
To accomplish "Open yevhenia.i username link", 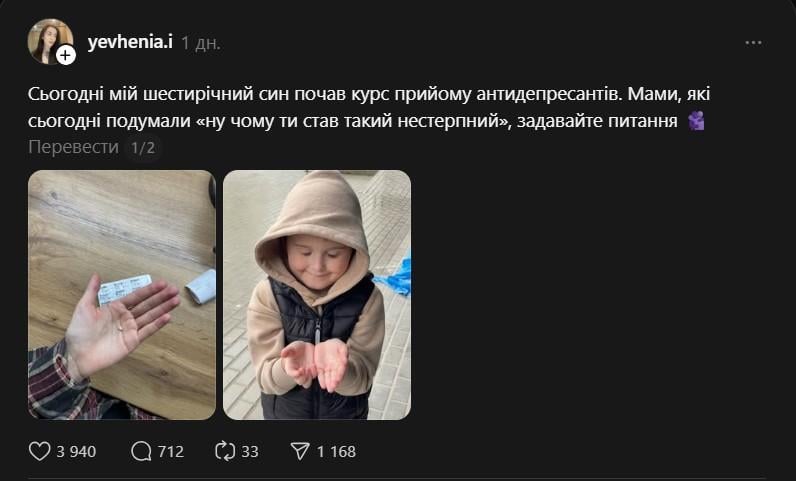I will (130, 42).
